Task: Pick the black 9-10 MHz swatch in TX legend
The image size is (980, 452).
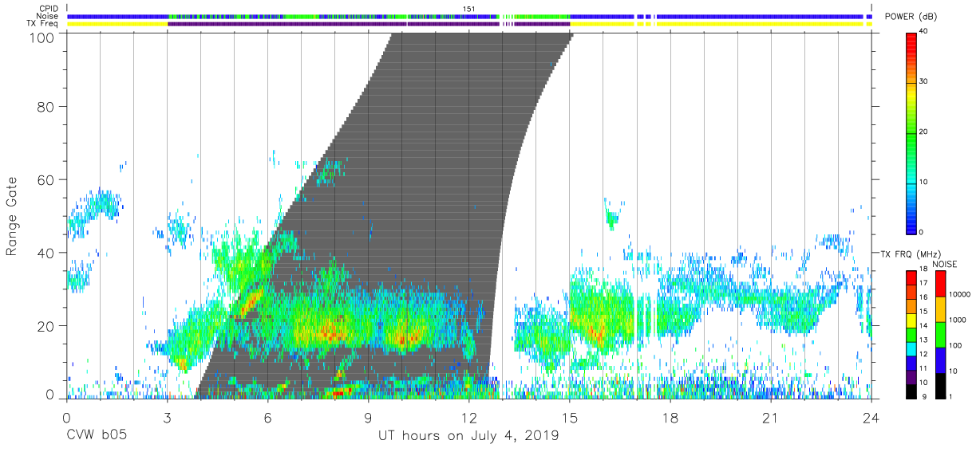Action: pyautogui.click(x=911, y=390)
